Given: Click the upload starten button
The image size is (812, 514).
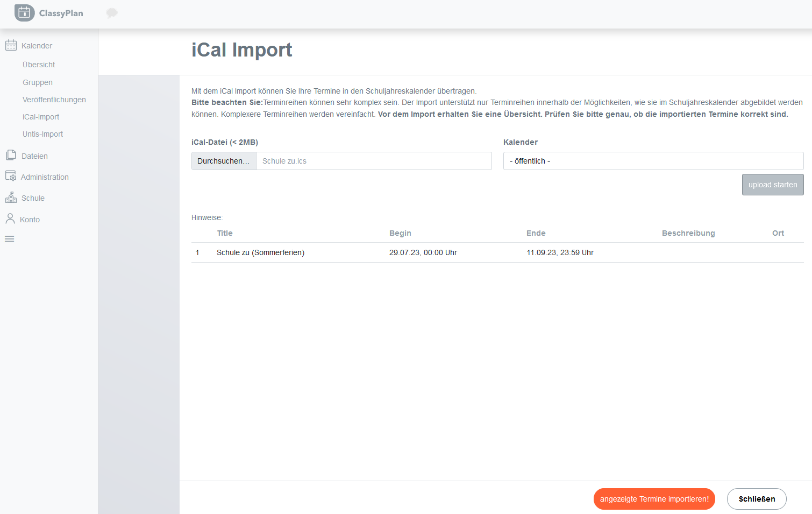Looking at the screenshot, I should coord(773,185).
